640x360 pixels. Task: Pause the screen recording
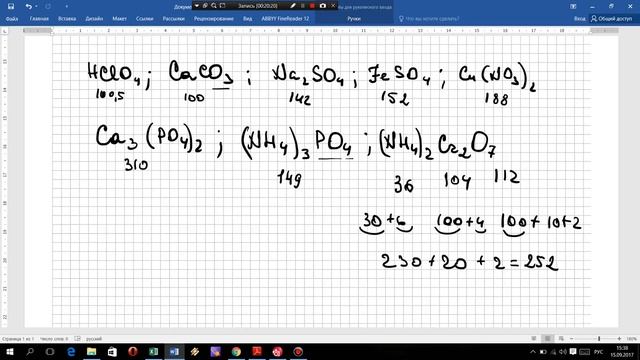point(303,6)
